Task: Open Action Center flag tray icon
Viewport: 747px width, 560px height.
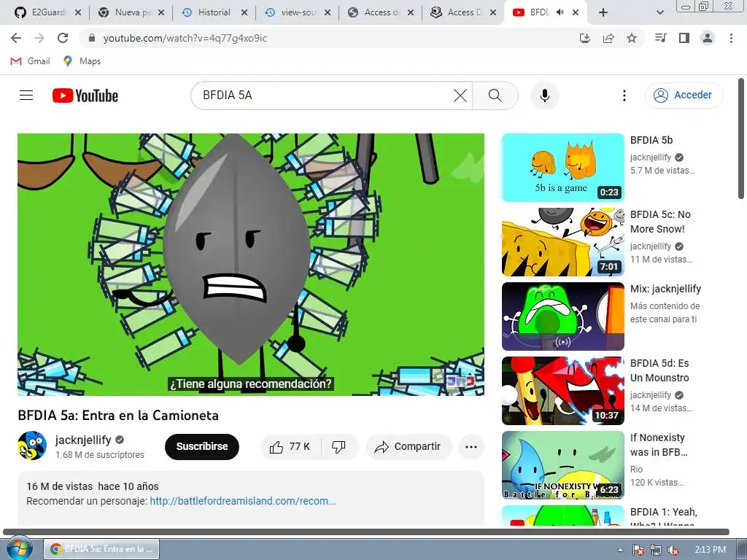Action: click(x=638, y=550)
